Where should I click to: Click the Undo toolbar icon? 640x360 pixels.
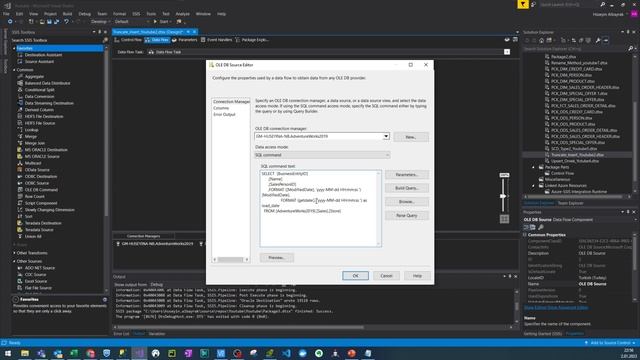coord(67,22)
